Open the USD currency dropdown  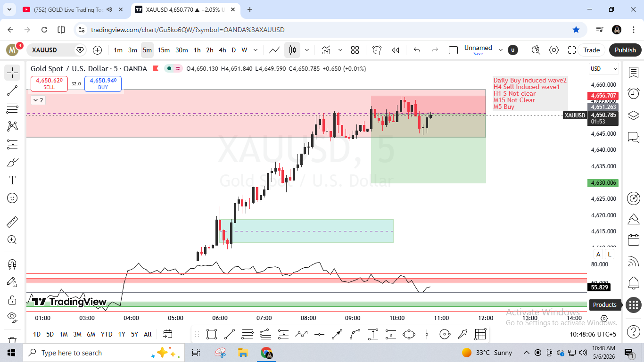pyautogui.click(x=604, y=69)
